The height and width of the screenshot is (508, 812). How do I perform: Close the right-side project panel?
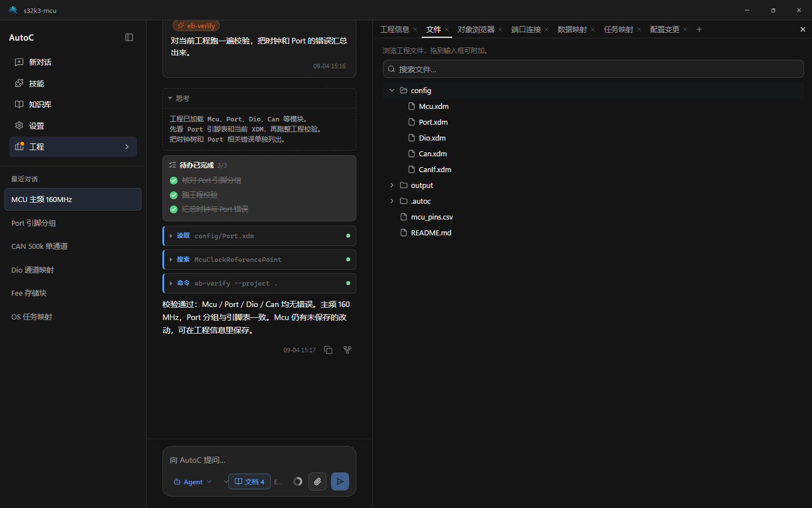pos(803,29)
